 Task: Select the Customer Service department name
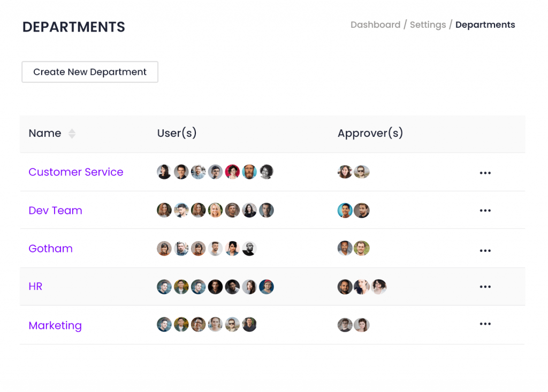pyautogui.click(x=76, y=172)
